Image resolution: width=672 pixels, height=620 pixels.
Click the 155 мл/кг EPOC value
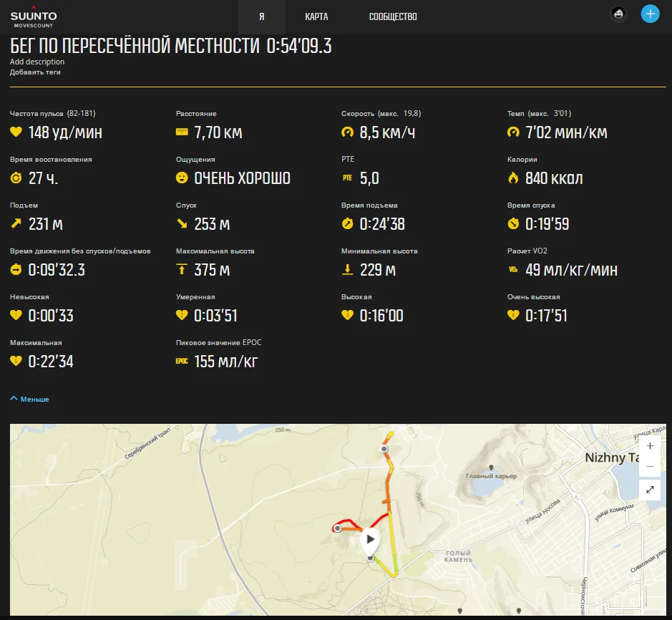[x=226, y=362]
